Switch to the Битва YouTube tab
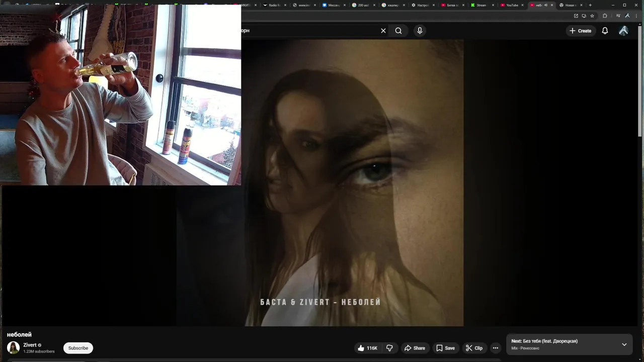Viewport: 644px width, 362px height. click(x=452, y=5)
